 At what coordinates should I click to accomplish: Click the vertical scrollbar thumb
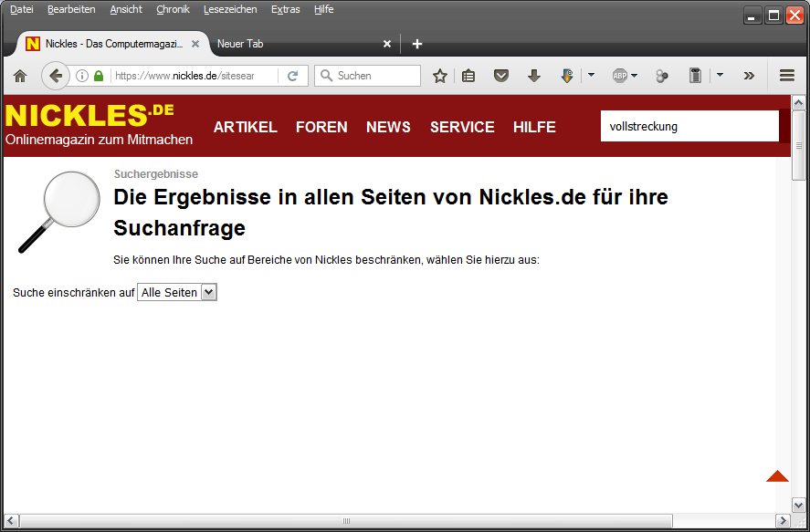coord(799,145)
